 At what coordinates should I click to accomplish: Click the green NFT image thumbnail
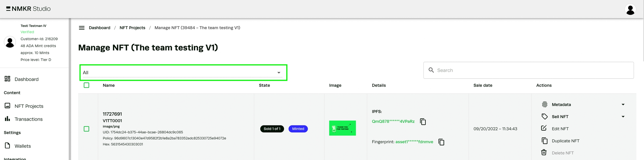(342, 128)
